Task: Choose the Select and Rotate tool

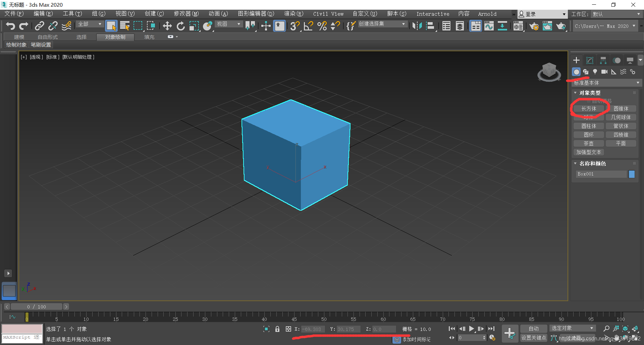Action: click(181, 26)
